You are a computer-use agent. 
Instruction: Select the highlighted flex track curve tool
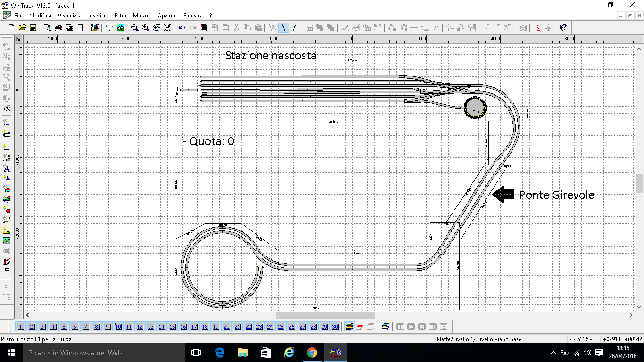coord(283,27)
